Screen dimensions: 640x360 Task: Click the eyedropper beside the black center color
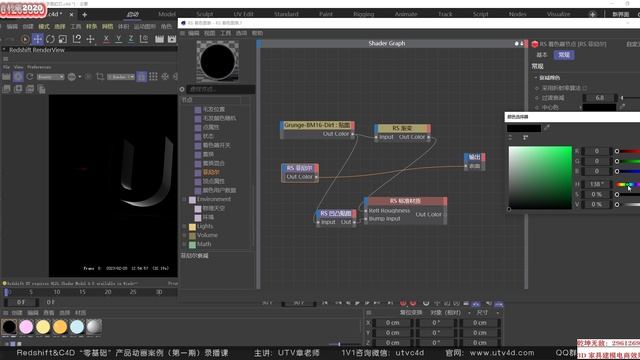point(622,107)
